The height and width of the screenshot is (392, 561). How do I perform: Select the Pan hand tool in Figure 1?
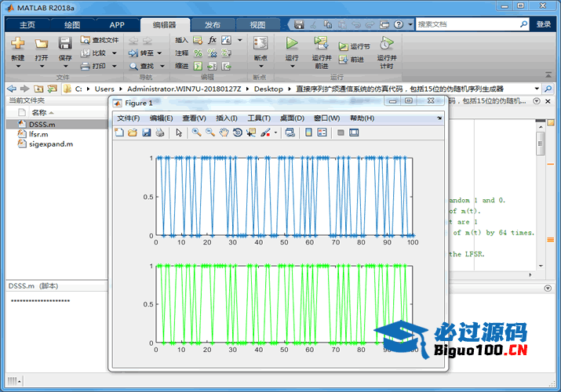224,132
